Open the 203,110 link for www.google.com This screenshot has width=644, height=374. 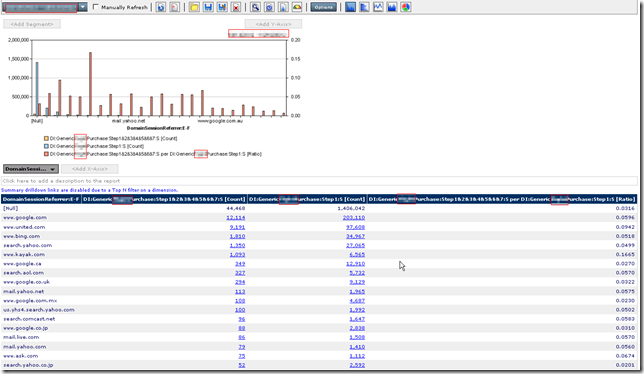point(354,218)
